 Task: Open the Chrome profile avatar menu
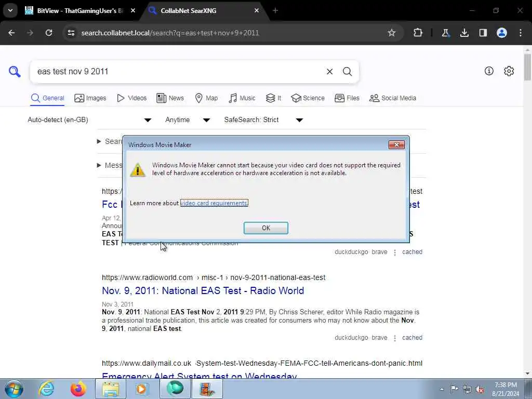[x=502, y=33]
